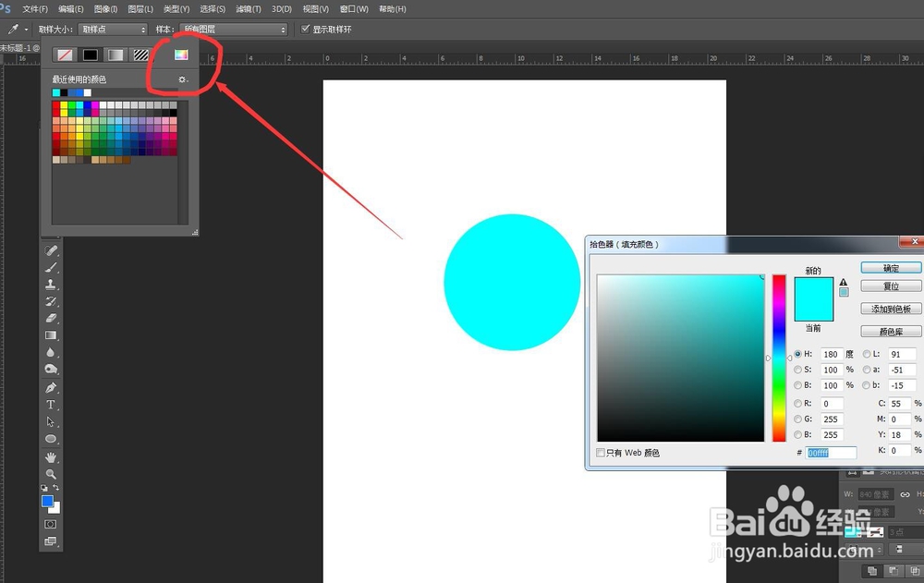Enable 只有 Web 颜色 checkbox
924x583 pixels.
601,453
